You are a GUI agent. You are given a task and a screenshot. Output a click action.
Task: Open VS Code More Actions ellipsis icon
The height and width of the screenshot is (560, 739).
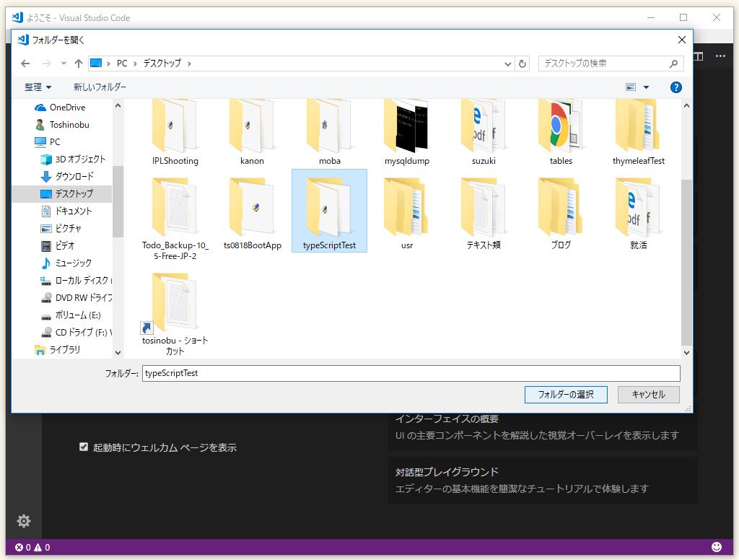coord(720,56)
